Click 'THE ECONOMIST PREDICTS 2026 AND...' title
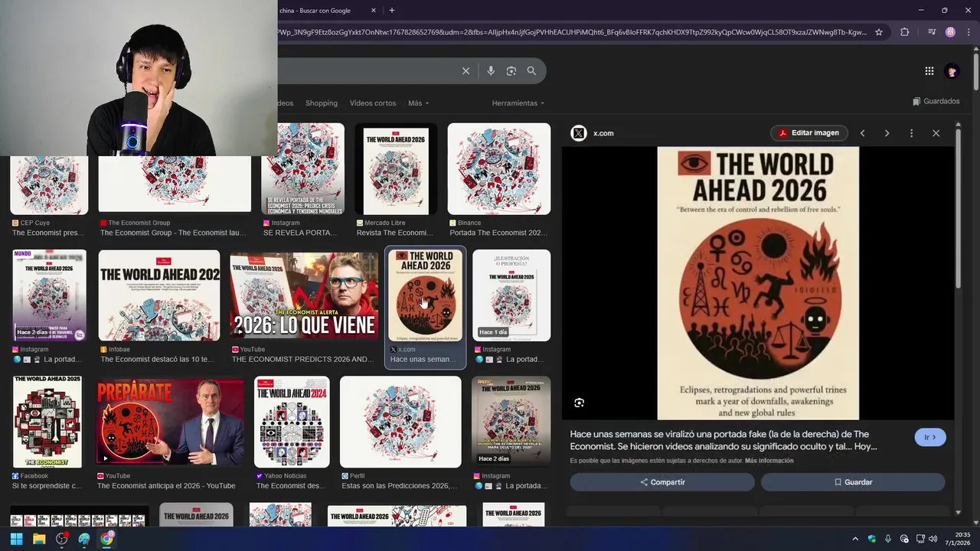The image size is (980, 551). click(x=302, y=359)
